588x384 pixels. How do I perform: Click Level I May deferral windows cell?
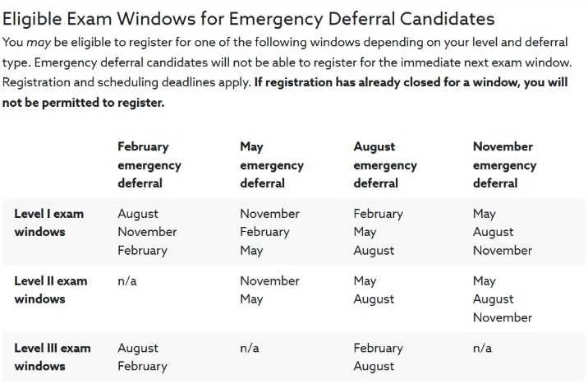click(269, 232)
